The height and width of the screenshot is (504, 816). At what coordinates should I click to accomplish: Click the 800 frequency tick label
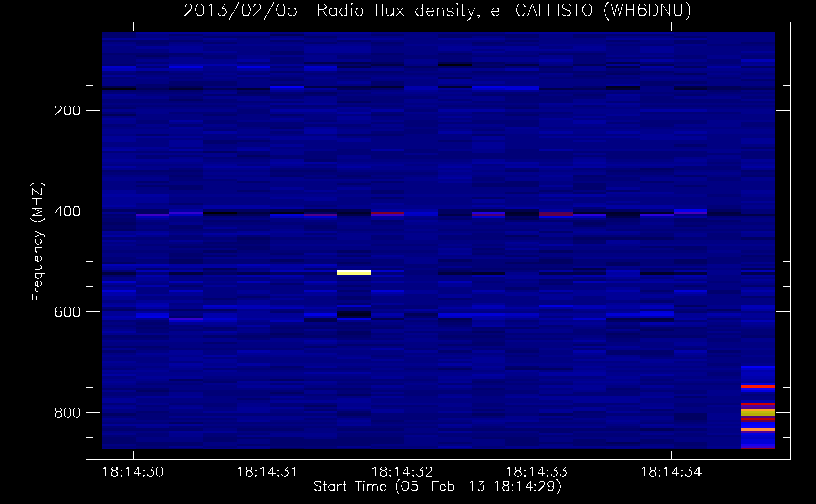coord(68,413)
